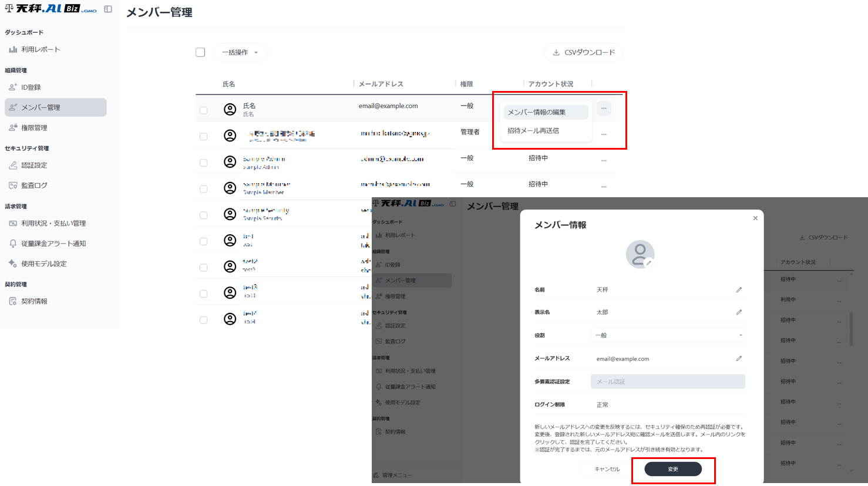Check the box for email@example.com row
Viewport: 868px width, 486px height.
tap(204, 110)
